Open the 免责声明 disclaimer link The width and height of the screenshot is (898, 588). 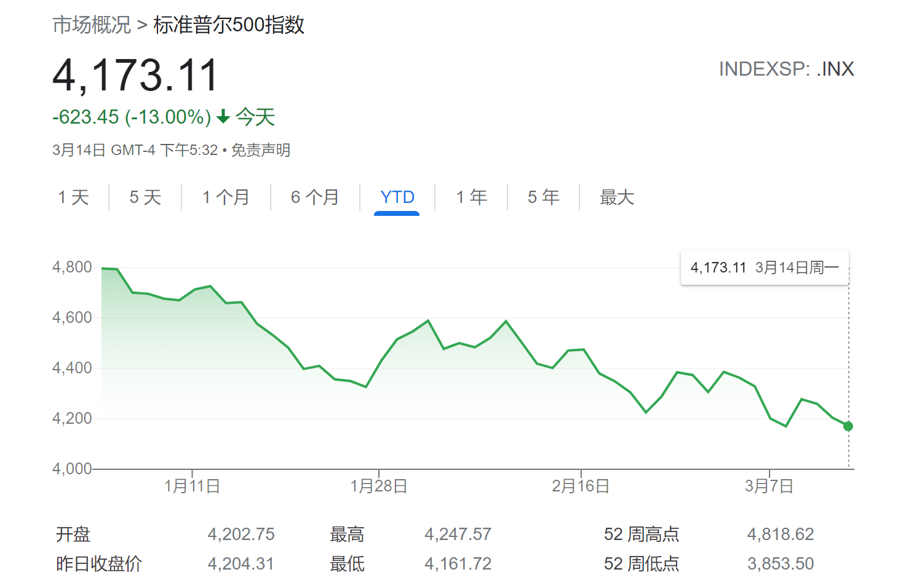point(261,150)
